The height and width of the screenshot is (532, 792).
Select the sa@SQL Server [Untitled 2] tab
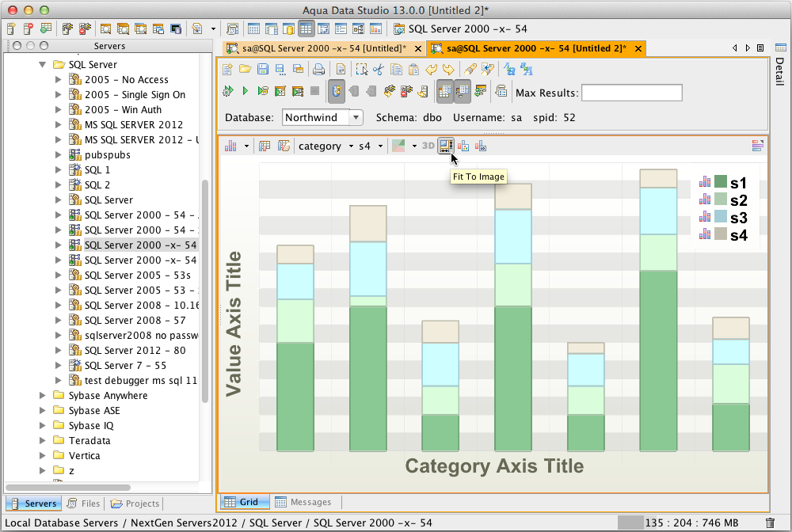536,48
